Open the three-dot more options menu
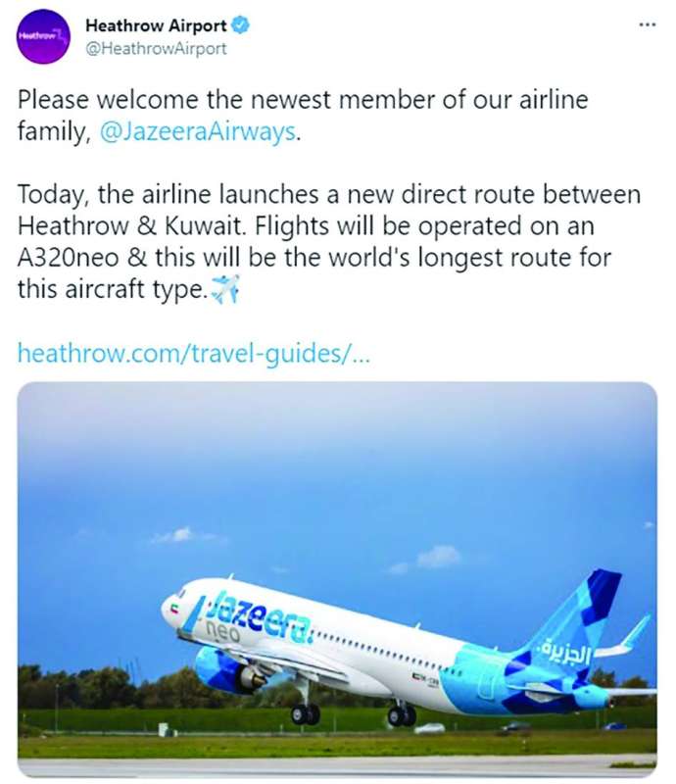 (x=647, y=24)
